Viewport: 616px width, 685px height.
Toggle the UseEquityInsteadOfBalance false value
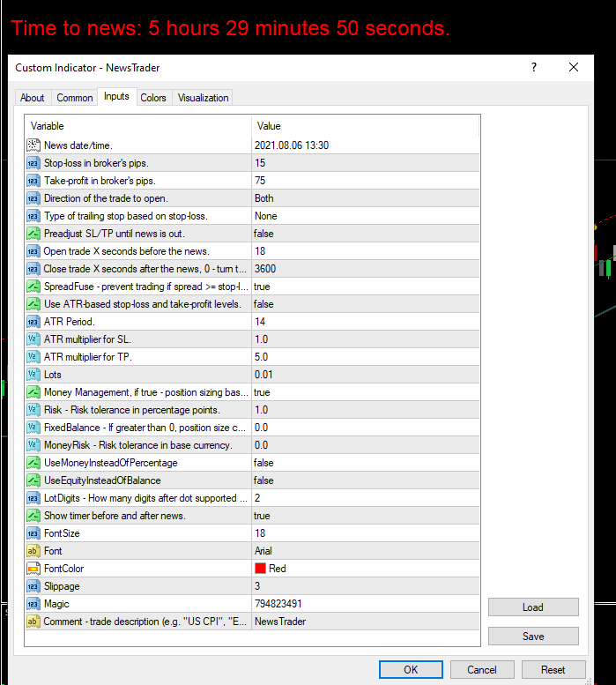[366, 480]
